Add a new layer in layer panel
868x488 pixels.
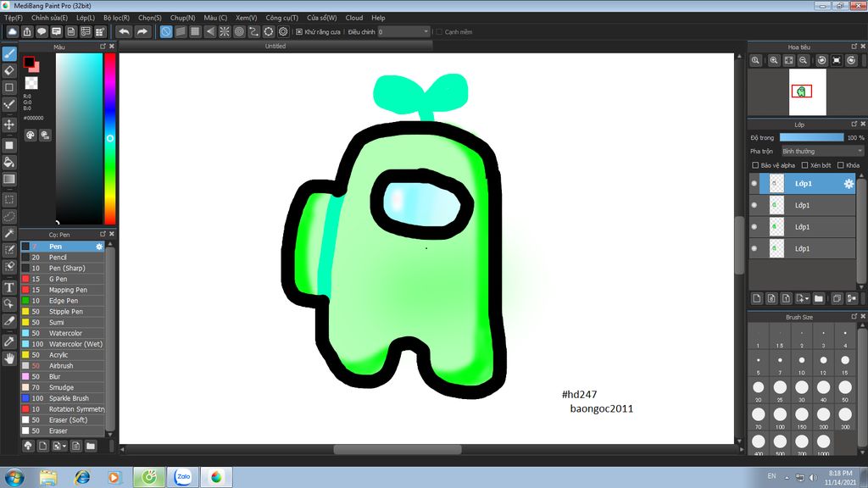[x=757, y=298]
